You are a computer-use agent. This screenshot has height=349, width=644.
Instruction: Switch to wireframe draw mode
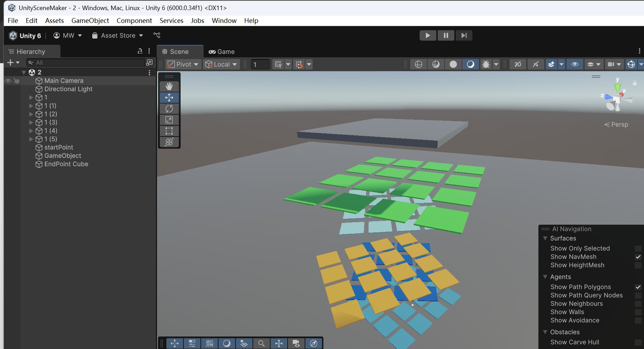point(419,64)
